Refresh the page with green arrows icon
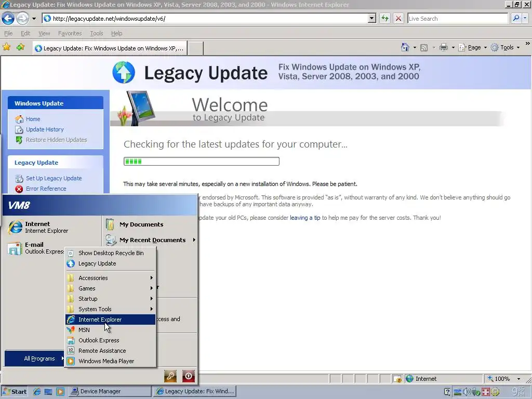 click(x=385, y=18)
